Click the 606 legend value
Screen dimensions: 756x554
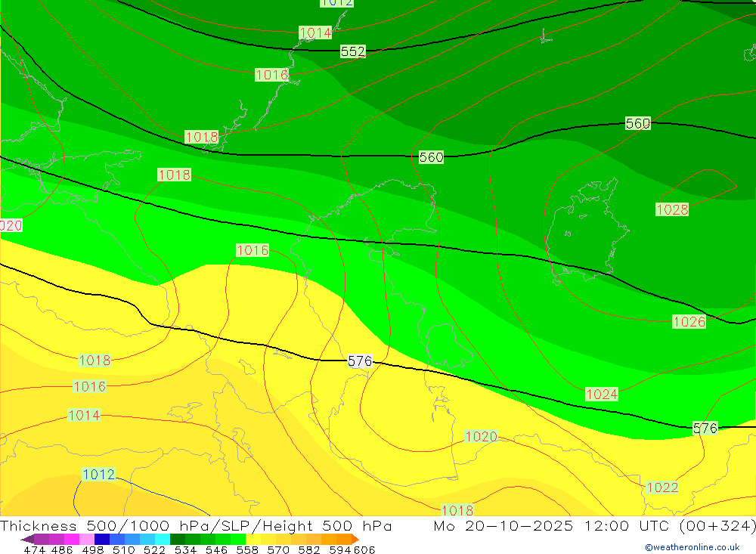point(364,549)
